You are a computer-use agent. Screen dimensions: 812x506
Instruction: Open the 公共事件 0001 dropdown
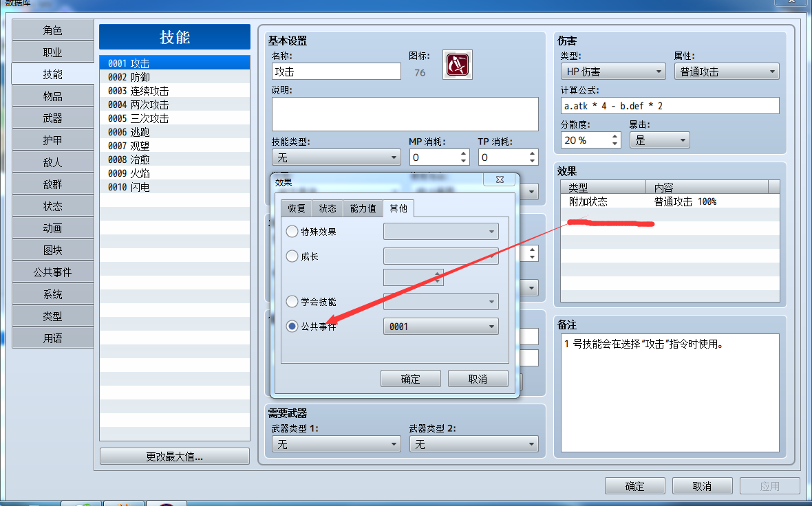pos(440,327)
